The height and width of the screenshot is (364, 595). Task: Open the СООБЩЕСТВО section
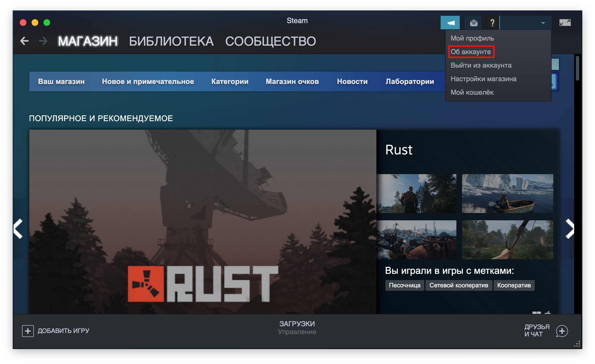(270, 41)
